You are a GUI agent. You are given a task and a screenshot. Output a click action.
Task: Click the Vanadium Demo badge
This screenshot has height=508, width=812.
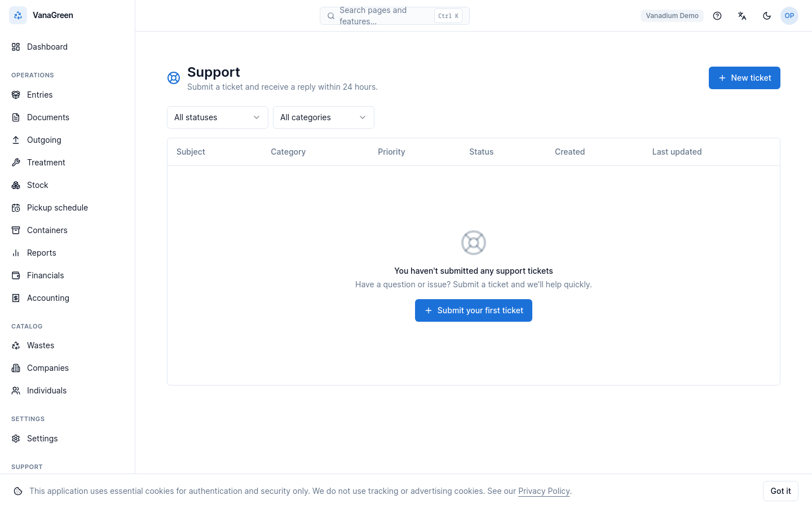point(672,16)
